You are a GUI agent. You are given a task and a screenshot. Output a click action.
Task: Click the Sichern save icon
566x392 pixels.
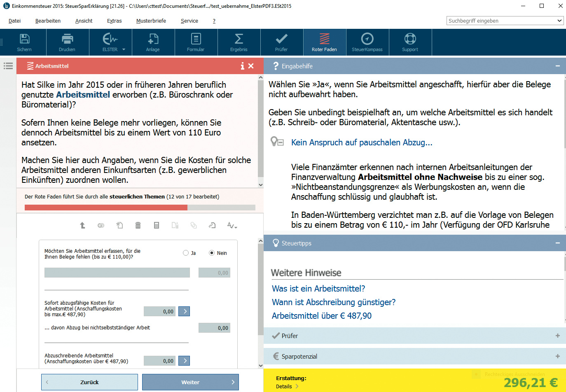pos(24,39)
